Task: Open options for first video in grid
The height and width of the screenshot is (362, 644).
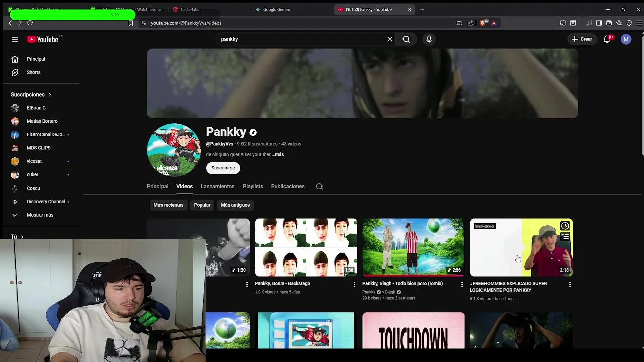Action: [247, 284]
